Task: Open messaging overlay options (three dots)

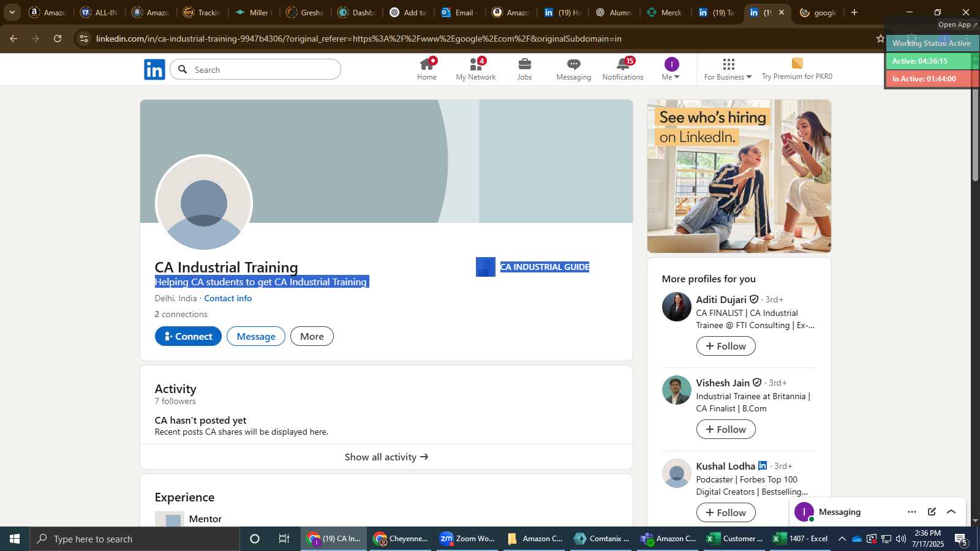Action: coord(912,512)
